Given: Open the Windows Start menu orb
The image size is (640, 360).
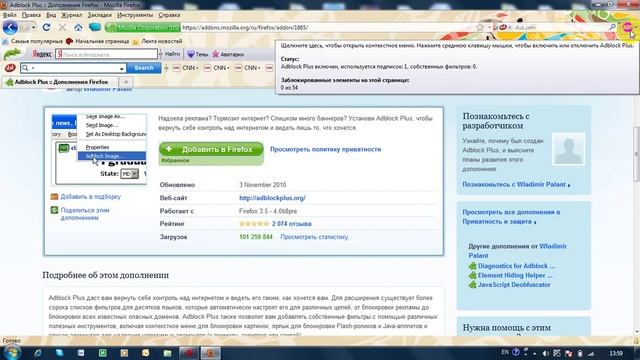Looking at the screenshot, I should [12, 353].
